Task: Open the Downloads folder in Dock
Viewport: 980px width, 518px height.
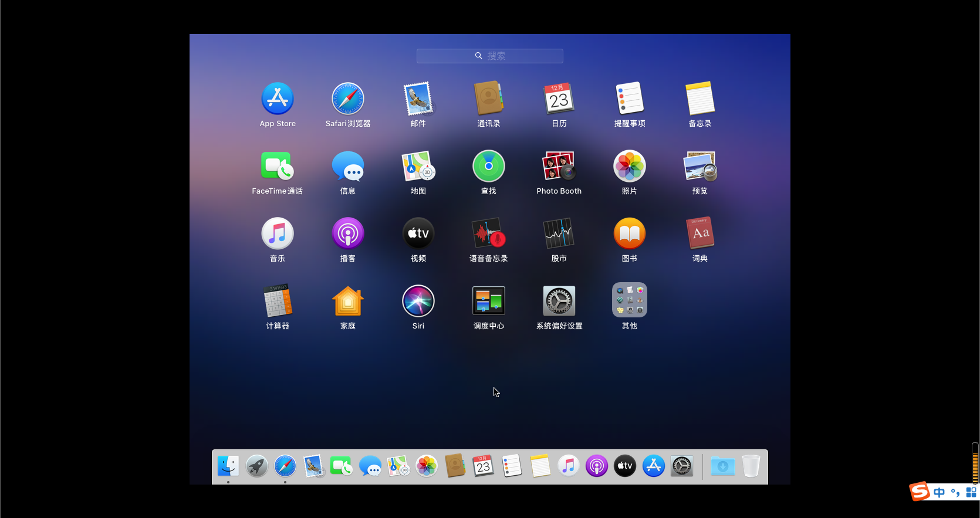Action: coord(723,466)
